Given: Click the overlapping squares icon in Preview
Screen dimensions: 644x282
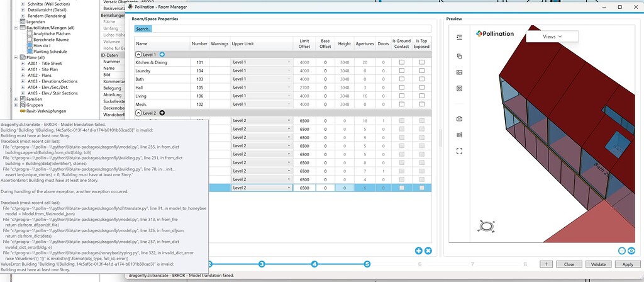Looking at the screenshot, I should tap(459, 56).
